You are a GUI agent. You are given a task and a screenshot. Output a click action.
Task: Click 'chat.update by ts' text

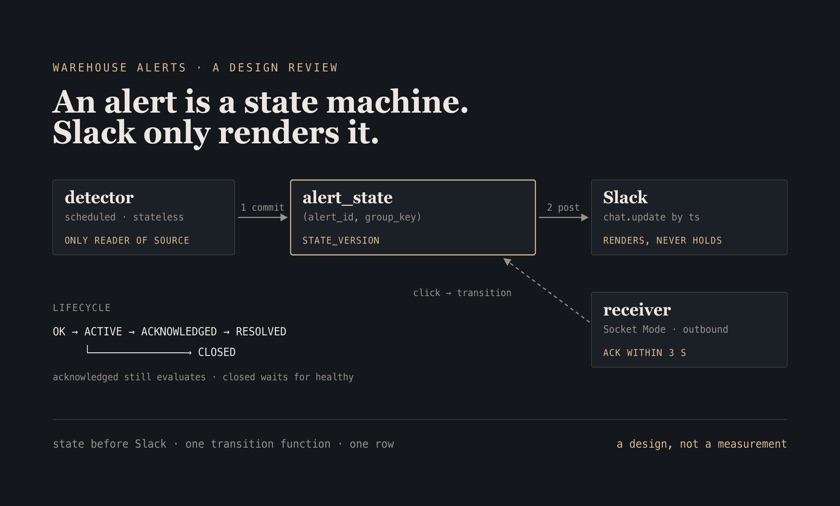click(x=651, y=217)
